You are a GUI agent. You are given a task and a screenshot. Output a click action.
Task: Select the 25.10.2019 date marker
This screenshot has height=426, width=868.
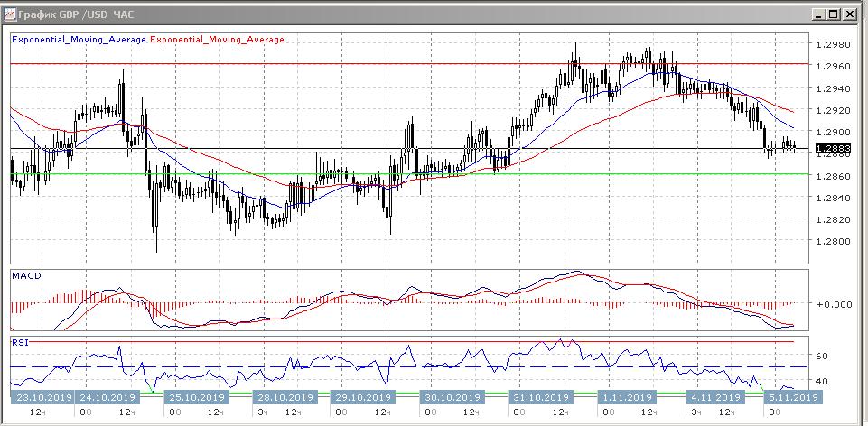[197, 397]
